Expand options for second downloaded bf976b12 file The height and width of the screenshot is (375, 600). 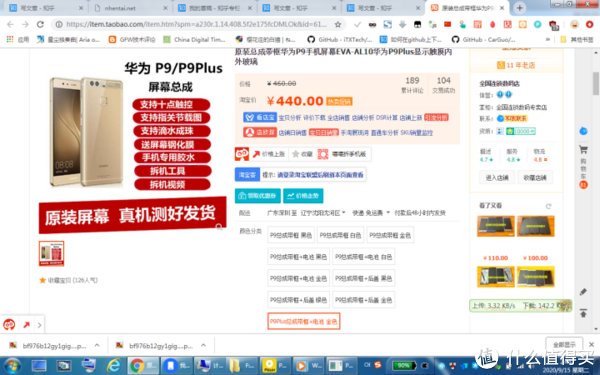203,345
